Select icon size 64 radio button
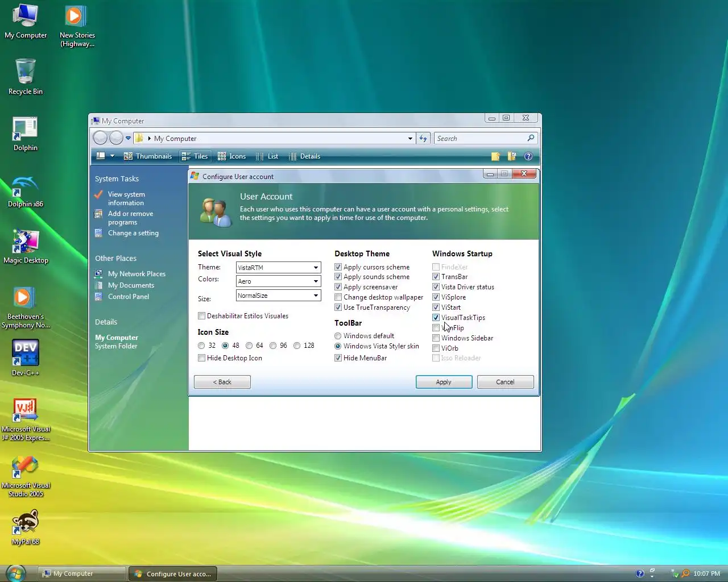The image size is (728, 582). click(249, 346)
